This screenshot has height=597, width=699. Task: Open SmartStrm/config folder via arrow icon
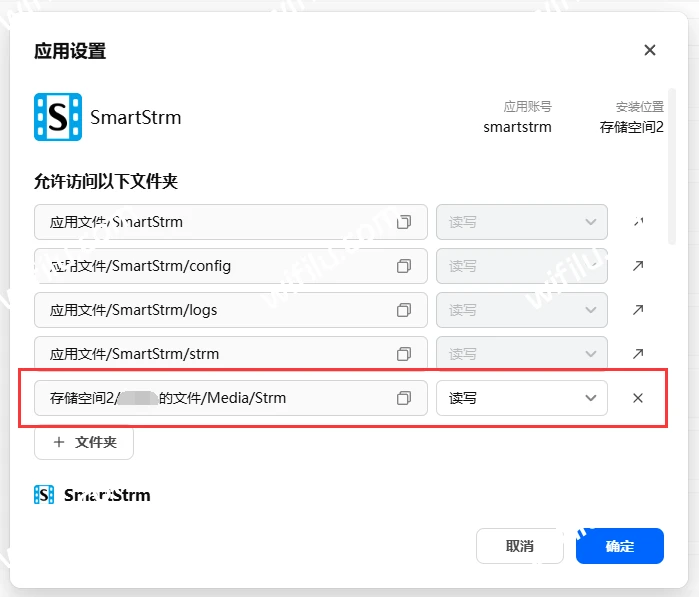click(638, 266)
